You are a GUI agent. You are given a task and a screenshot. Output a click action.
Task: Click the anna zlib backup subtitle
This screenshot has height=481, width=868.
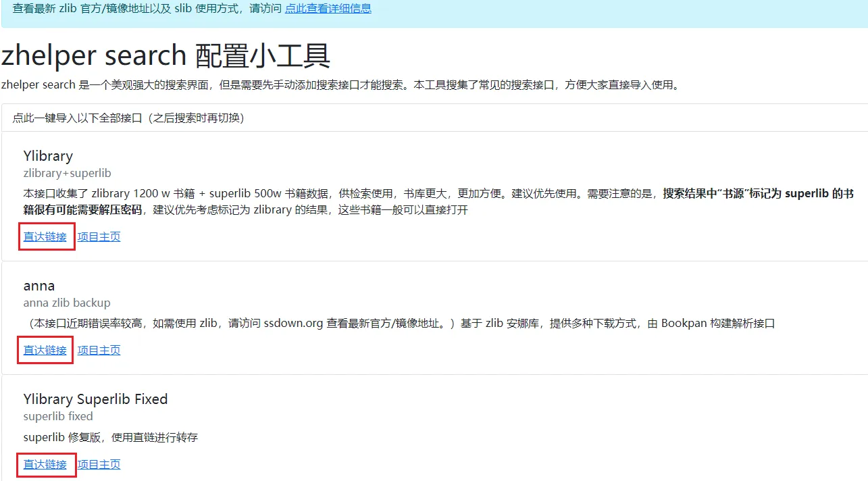click(x=67, y=303)
